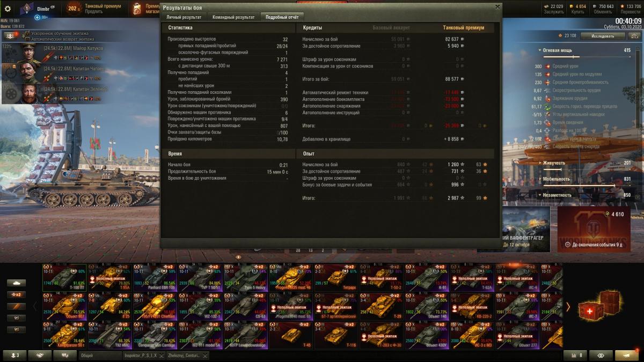This screenshot has height=362, width=644.
Task: Toggle Ускоренное обучение экипажа checkbox
Action: [x=27, y=33]
